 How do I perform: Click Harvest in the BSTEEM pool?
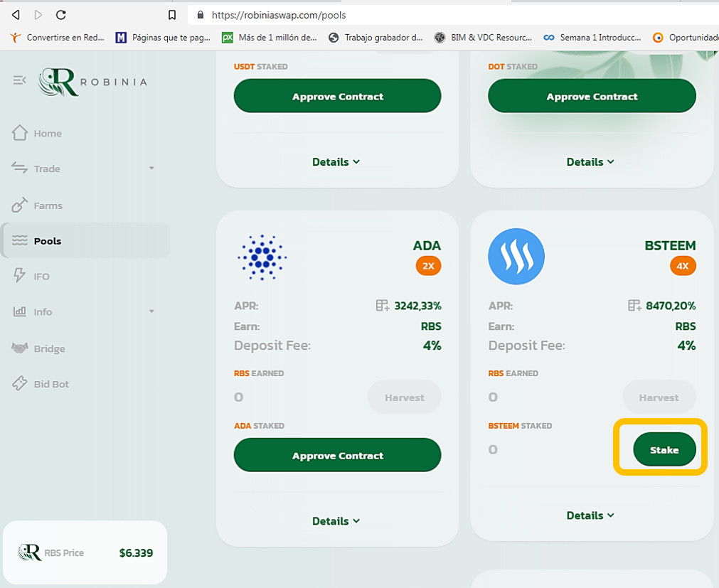[x=659, y=397]
